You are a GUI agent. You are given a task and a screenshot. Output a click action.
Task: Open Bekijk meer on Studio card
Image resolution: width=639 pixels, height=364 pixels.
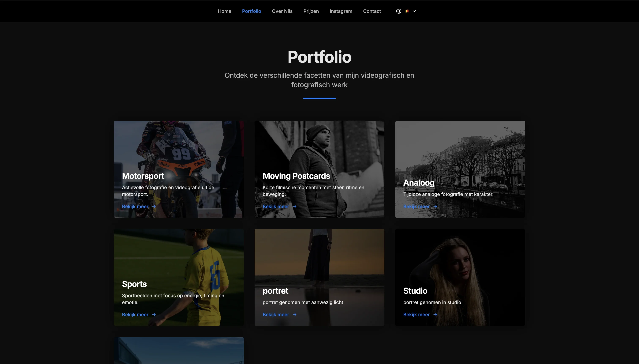tap(416, 315)
